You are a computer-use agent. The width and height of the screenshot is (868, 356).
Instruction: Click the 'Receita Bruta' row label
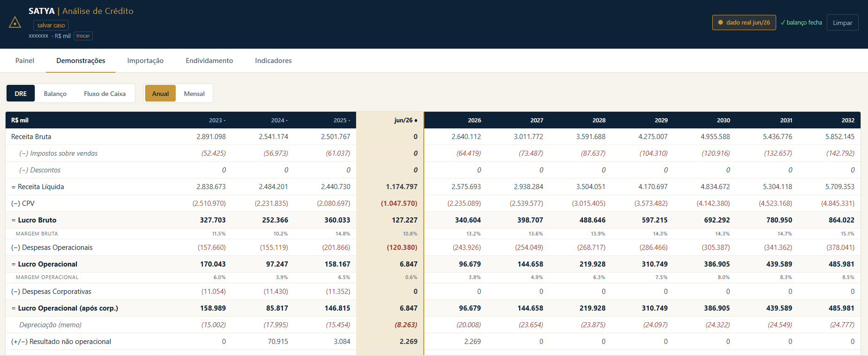tap(31, 137)
